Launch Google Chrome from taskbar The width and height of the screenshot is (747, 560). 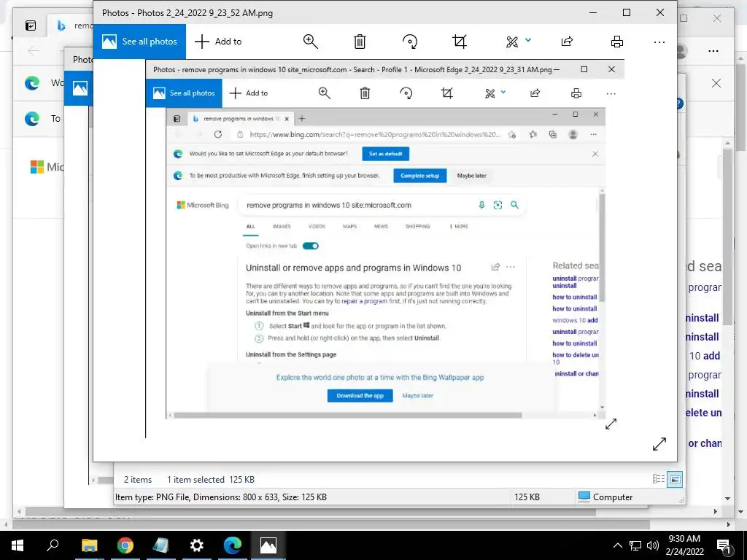coord(125,545)
